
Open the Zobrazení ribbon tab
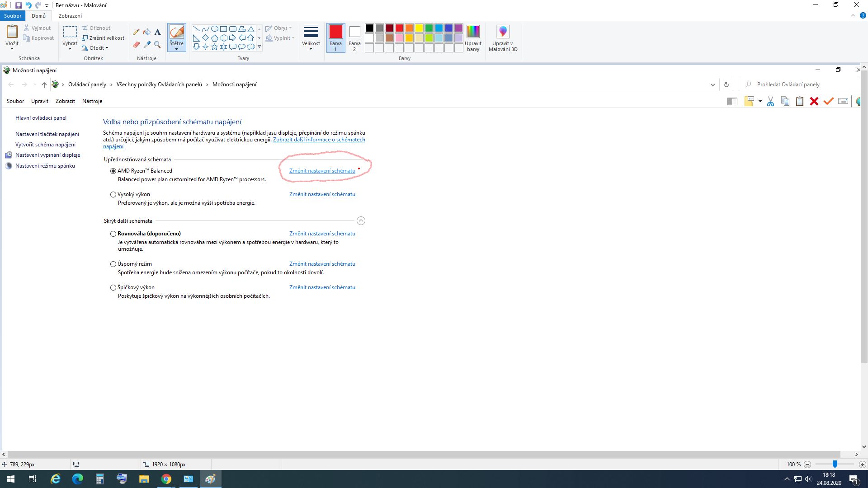coord(70,16)
